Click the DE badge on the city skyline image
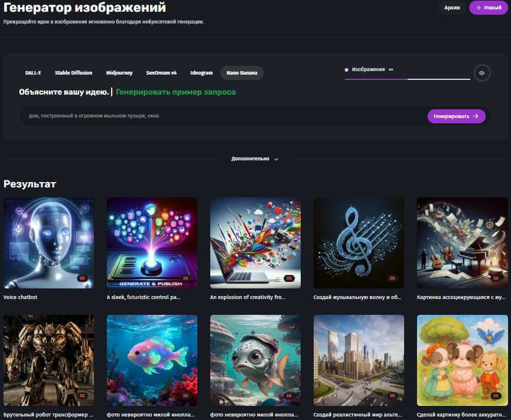 pos(392,396)
